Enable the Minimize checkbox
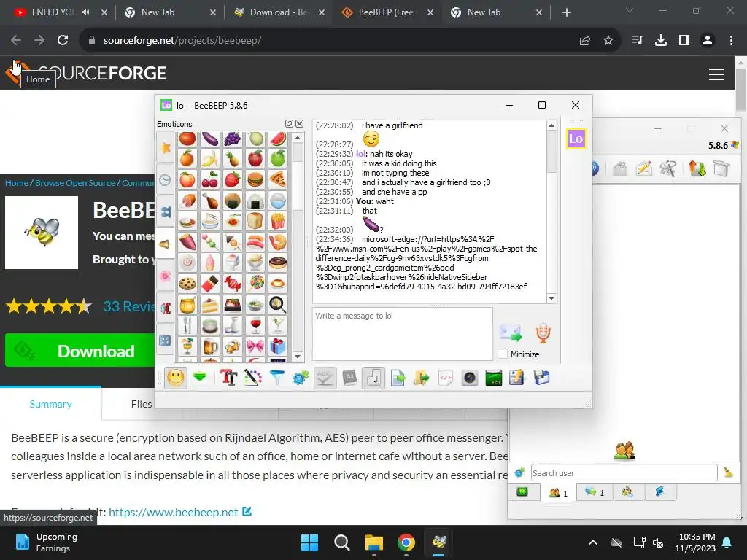Image resolution: width=747 pixels, height=560 pixels. (503, 354)
